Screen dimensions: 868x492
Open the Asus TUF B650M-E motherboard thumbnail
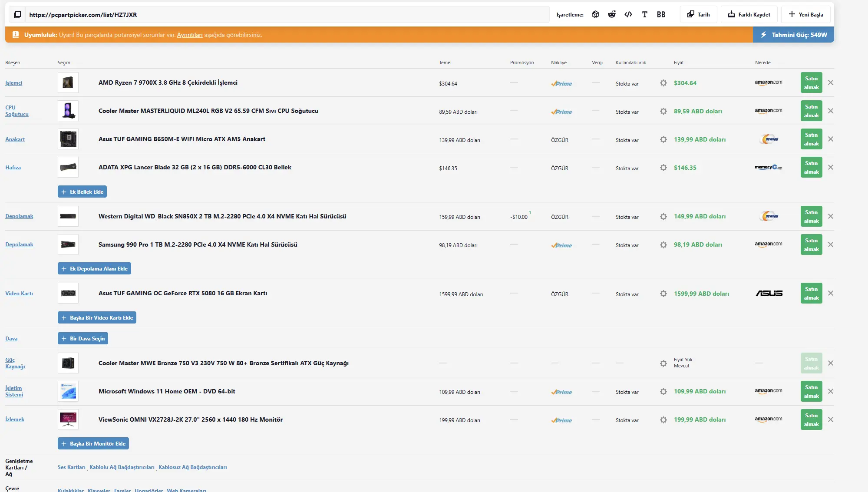point(68,139)
